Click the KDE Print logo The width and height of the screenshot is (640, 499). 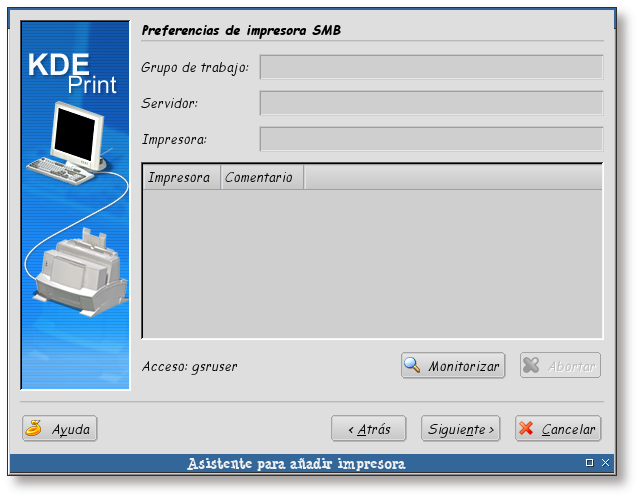click(72, 74)
